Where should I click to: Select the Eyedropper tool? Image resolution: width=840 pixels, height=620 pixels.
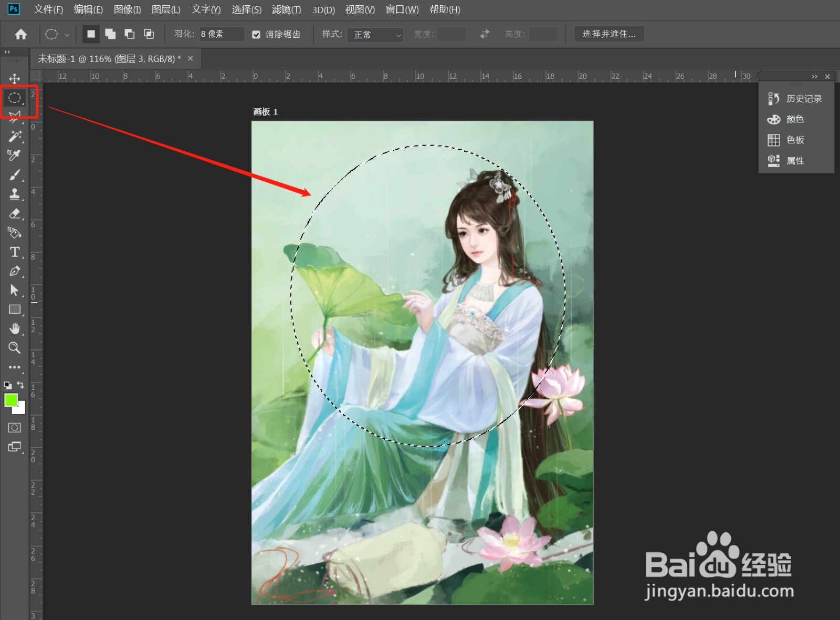(x=14, y=156)
